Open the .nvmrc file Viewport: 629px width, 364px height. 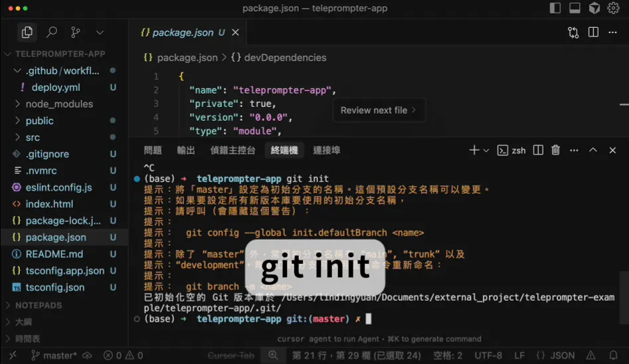click(x=41, y=171)
